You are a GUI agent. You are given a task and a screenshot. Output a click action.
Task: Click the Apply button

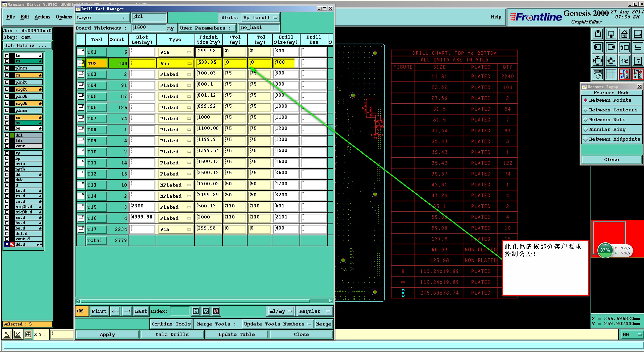click(x=107, y=334)
